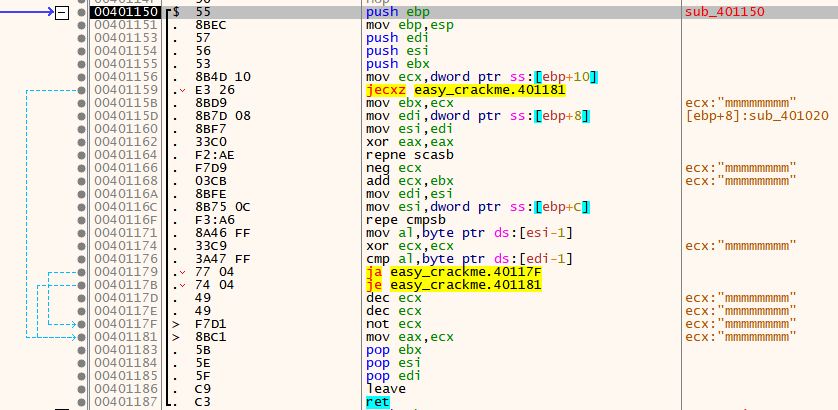Click the je easy_crackme.401181 jump
The width and height of the screenshot is (838, 410).
(454, 285)
